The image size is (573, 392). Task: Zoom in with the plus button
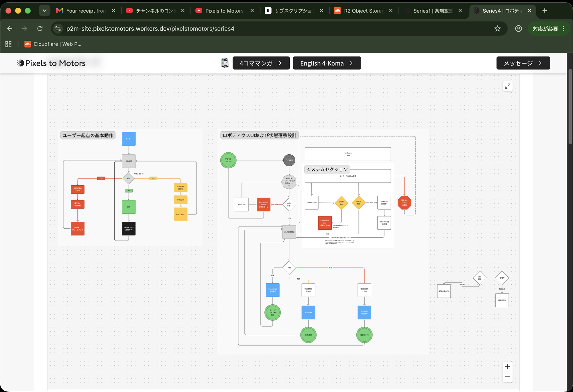tap(507, 367)
